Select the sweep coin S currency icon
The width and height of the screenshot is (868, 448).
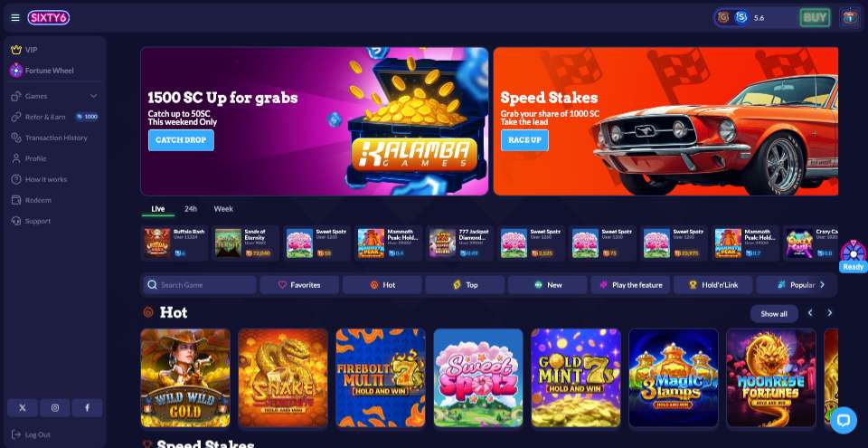[741, 18]
